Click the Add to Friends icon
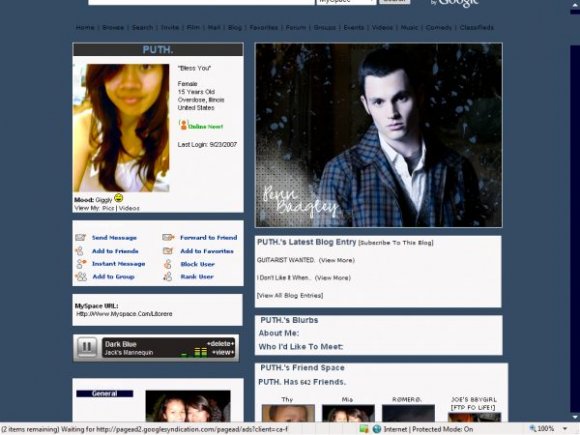The width and height of the screenshot is (580, 435). (80, 251)
